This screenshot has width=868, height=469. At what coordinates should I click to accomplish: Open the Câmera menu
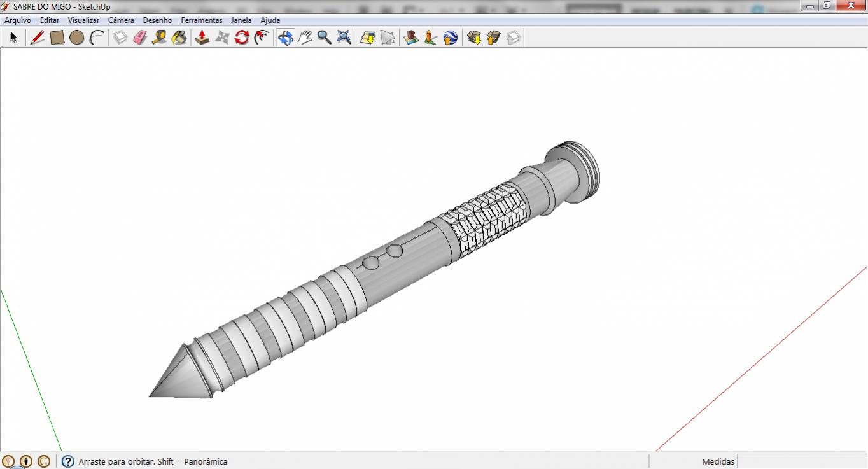pyautogui.click(x=121, y=20)
